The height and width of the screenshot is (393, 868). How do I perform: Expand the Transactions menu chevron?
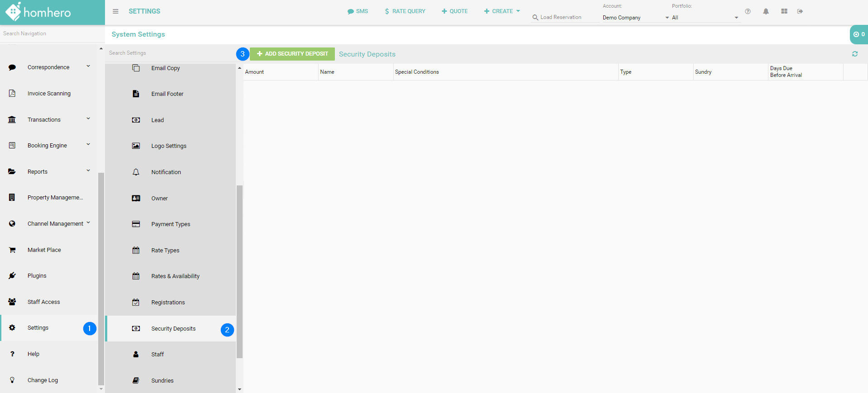click(x=88, y=119)
